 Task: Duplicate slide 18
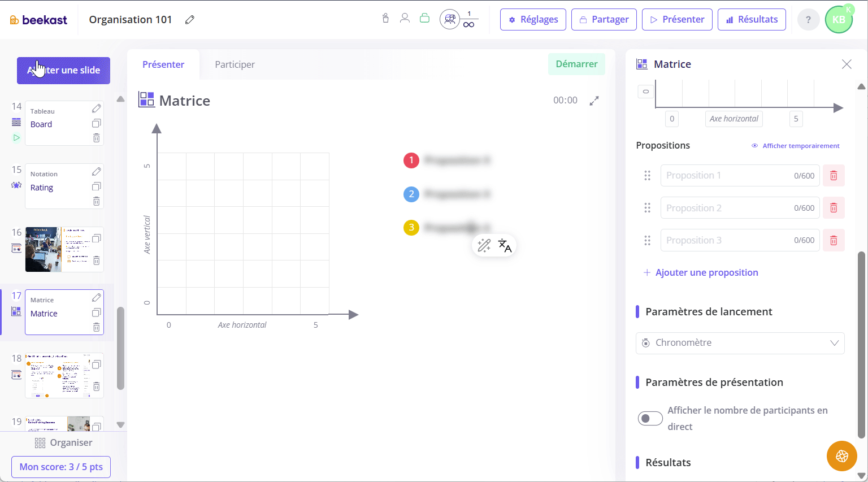[97, 364]
